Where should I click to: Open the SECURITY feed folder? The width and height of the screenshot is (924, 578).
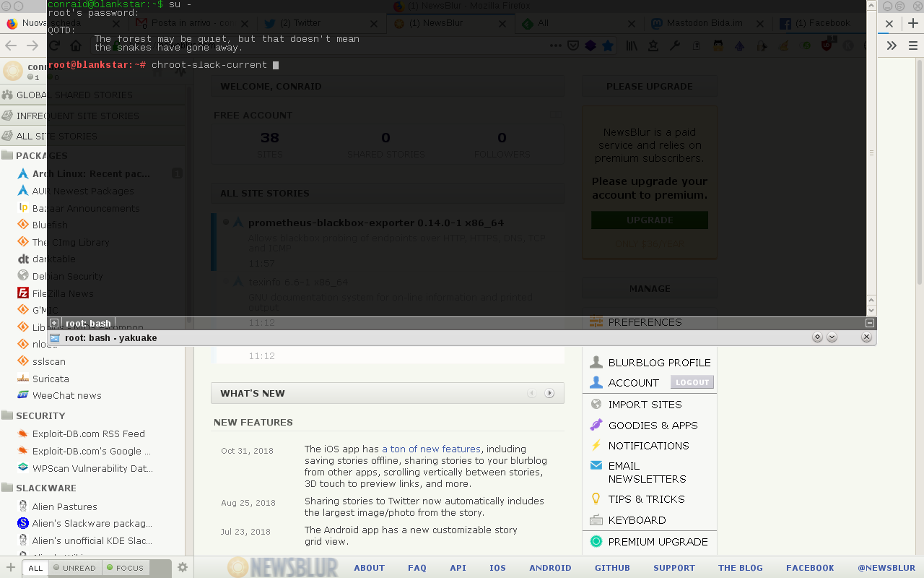click(x=40, y=415)
